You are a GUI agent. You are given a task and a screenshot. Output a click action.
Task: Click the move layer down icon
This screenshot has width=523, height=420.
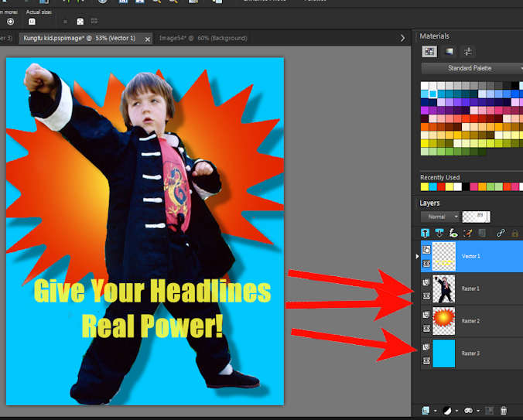tap(439, 233)
